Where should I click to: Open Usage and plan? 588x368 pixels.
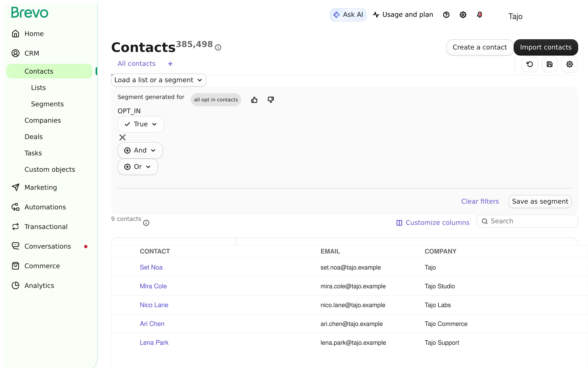403,15
